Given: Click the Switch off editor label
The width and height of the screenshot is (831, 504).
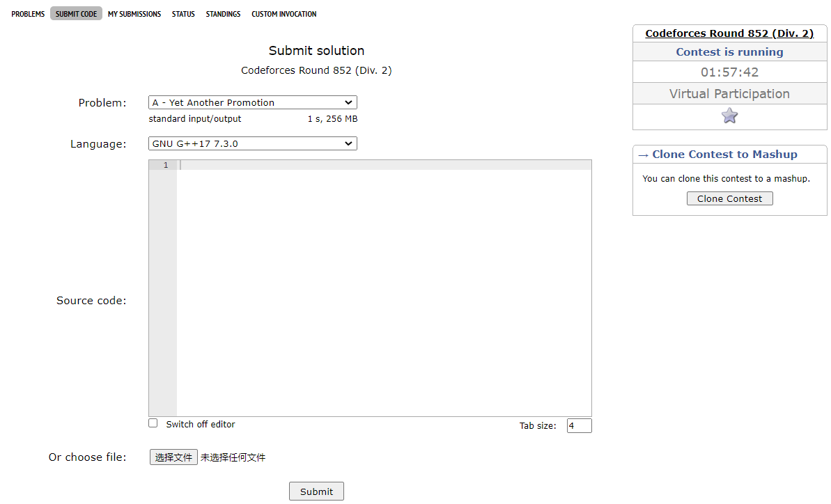Looking at the screenshot, I should click(x=201, y=424).
